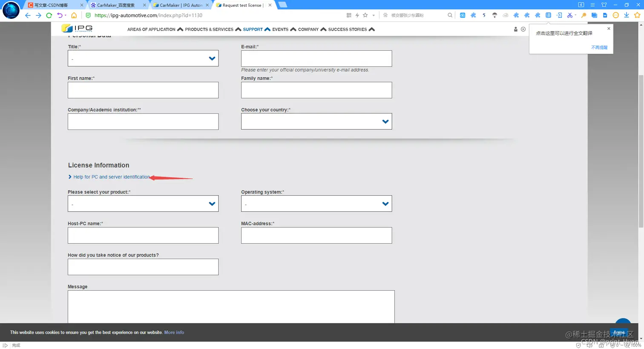Viewport: 644px width, 349px height.
Task: Open the browser hamburger menu icon
Action: (x=592, y=5)
